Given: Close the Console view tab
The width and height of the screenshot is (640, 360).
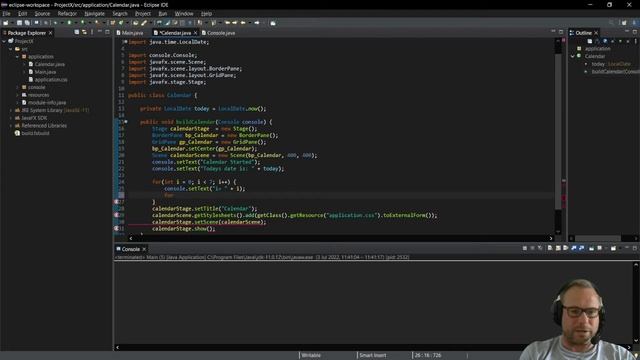Looking at the screenshot, I should click(144, 249).
